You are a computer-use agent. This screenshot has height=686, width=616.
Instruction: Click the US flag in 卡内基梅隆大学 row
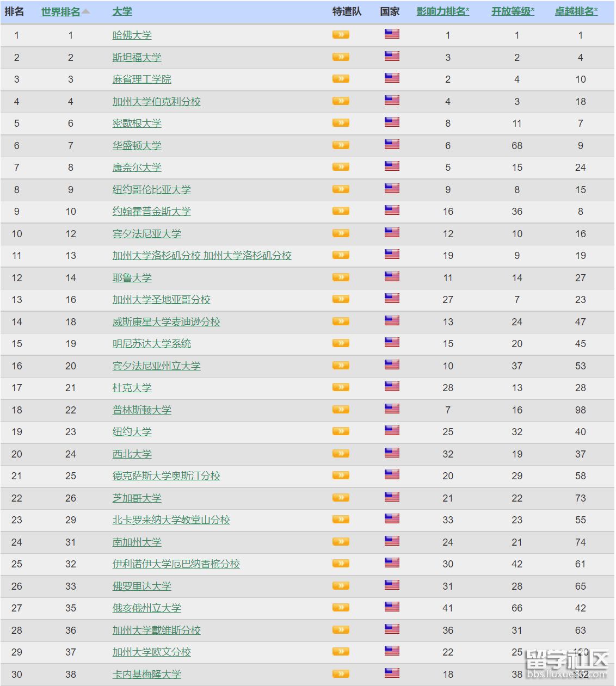[392, 673]
